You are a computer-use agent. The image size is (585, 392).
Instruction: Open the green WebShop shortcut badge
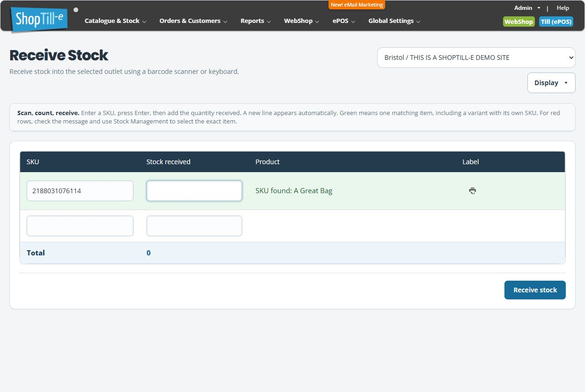518,22
